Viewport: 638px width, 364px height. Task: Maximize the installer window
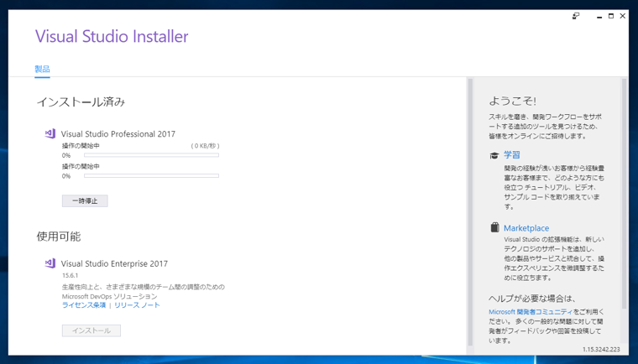pyautogui.click(x=611, y=16)
